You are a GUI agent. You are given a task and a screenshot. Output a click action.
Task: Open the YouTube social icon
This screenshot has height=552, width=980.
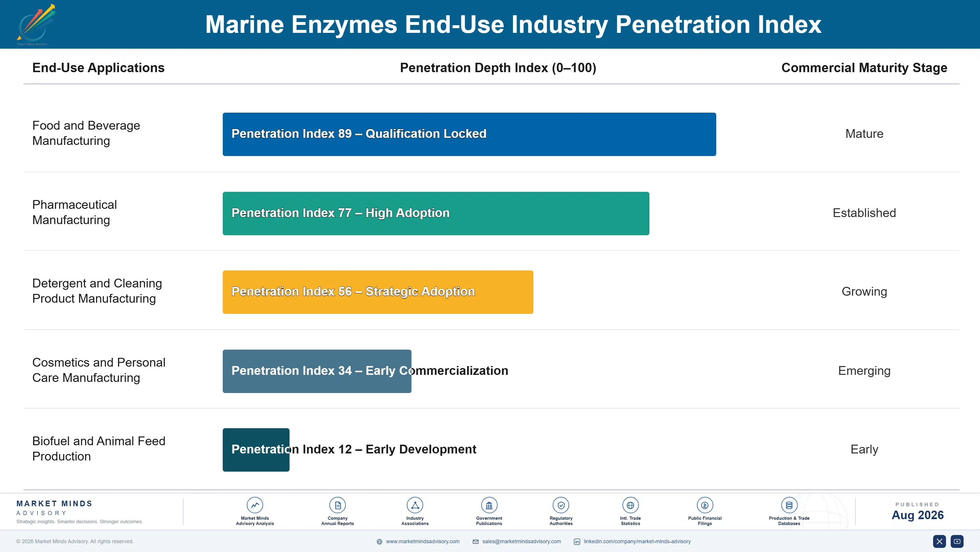click(957, 541)
